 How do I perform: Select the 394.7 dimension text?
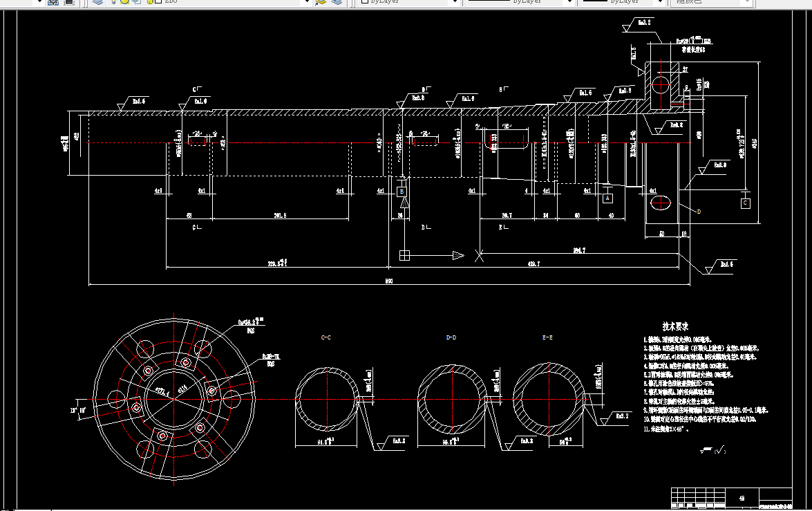580,250
